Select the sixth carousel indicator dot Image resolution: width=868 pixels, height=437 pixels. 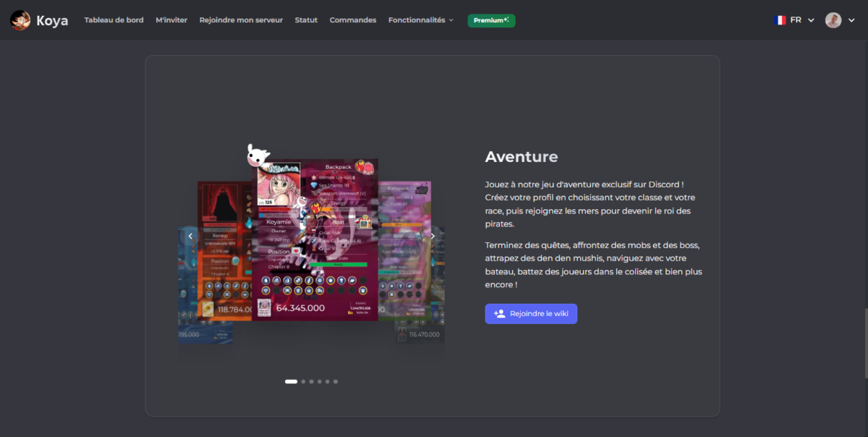click(335, 381)
